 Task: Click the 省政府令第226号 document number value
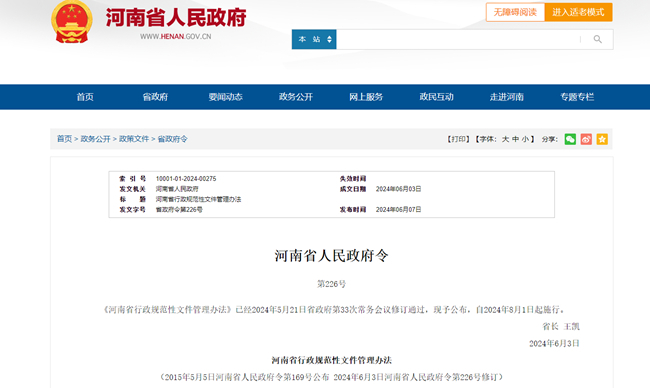[x=179, y=210]
